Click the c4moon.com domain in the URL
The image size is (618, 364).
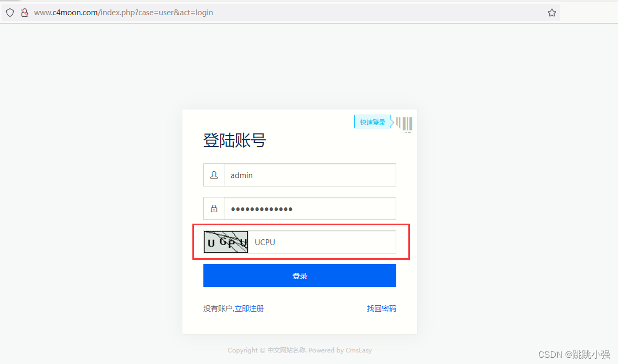point(75,13)
